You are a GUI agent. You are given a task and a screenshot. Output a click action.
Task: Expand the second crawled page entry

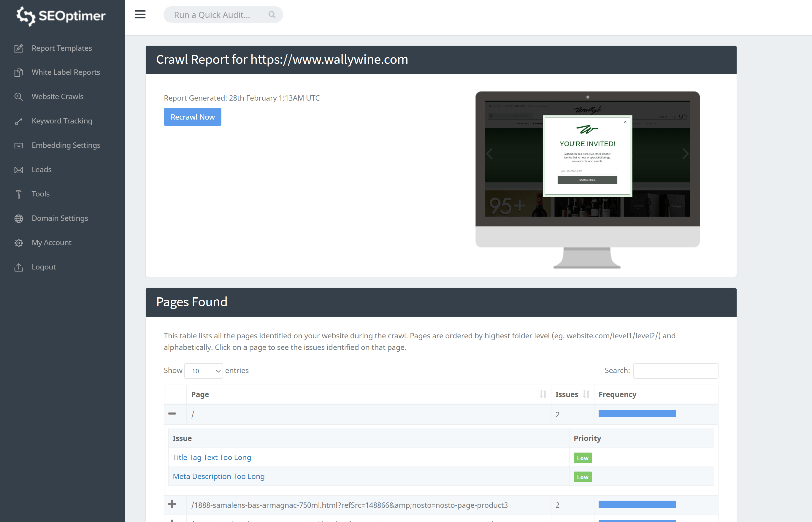[172, 505]
